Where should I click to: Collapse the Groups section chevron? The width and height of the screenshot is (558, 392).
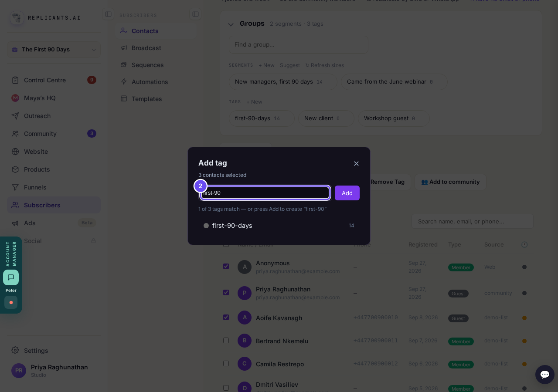[x=231, y=24]
